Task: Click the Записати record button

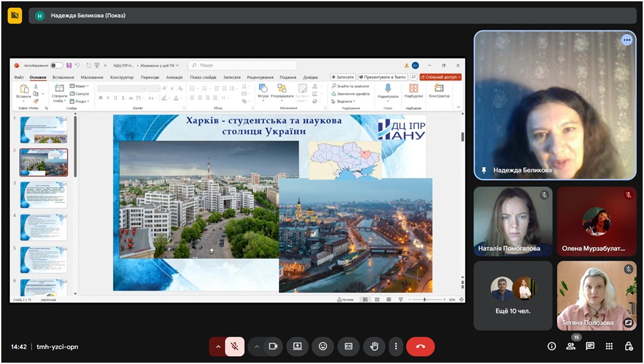Action: [343, 77]
